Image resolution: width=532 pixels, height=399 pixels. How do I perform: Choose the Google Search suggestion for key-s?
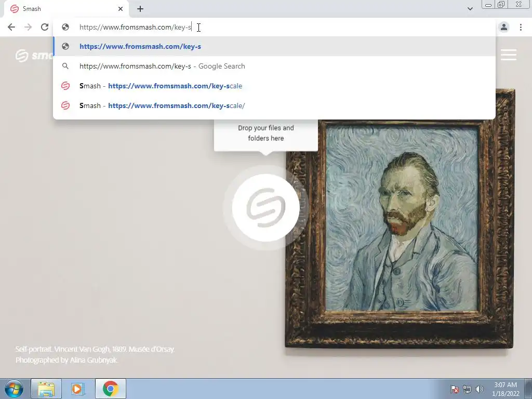[274, 66]
